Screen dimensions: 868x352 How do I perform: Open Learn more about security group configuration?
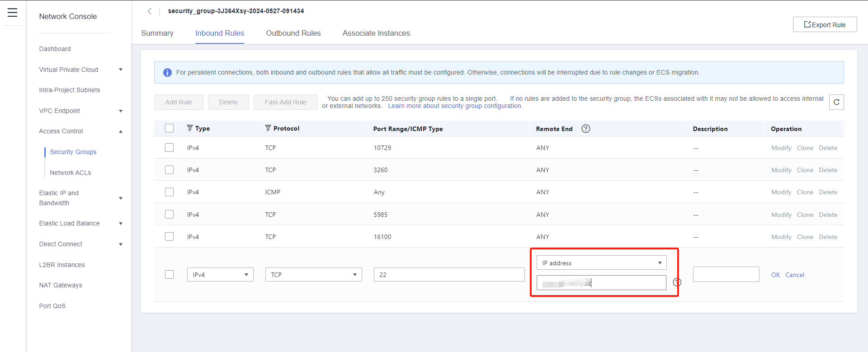(x=455, y=106)
